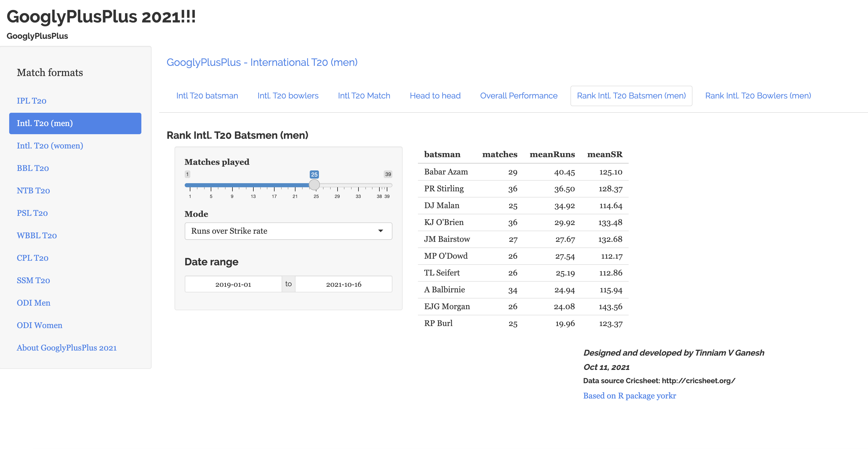The width and height of the screenshot is (868, 449).
Task: Open Intl. T20 (women) format
Action: click(x=50, y=145)
